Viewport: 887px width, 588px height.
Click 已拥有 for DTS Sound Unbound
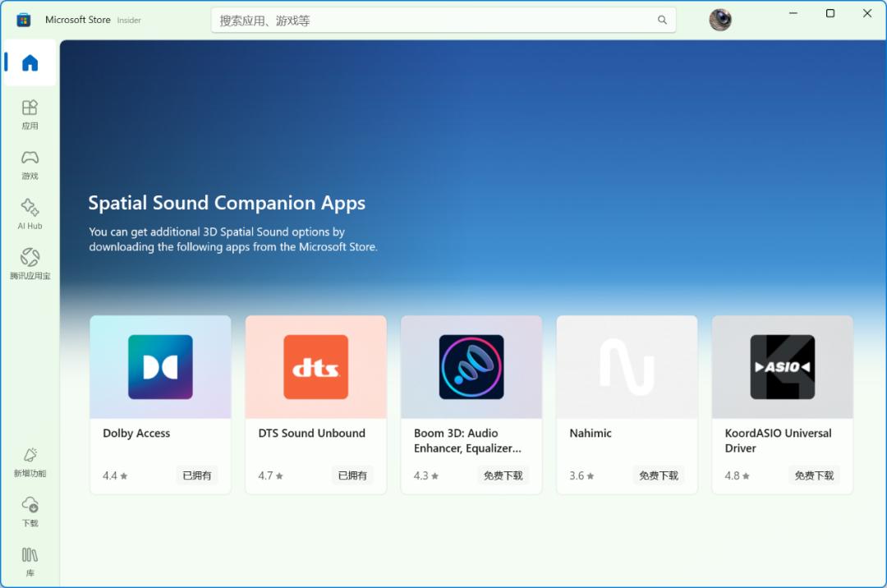pyautogui.click(x=352, y=475)
